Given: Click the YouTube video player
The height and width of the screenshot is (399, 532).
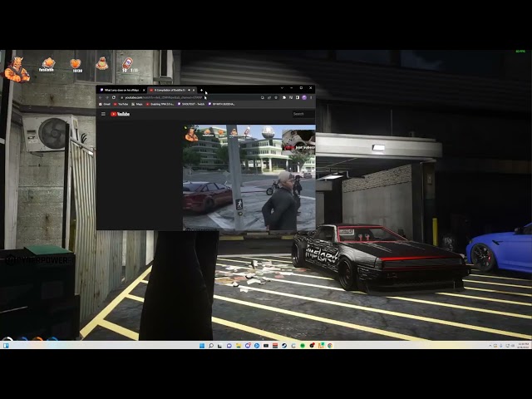Looking at the screenshot, I should [x=249, y=178].
